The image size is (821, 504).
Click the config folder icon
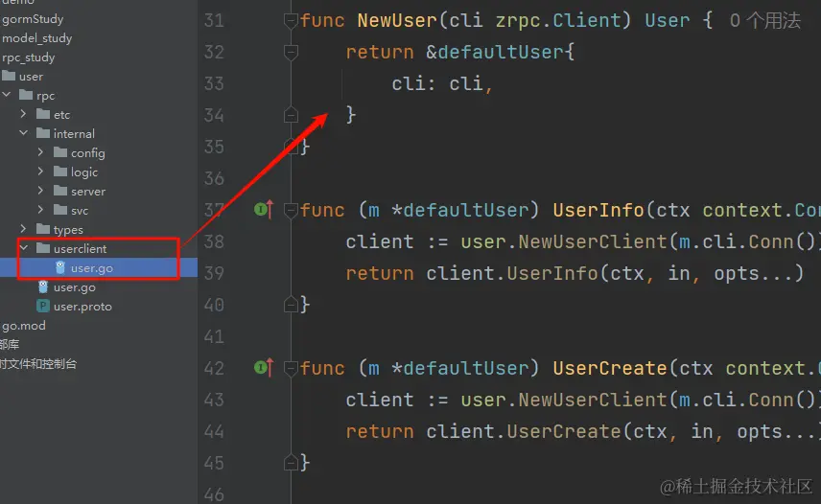(x=60, y=152)
